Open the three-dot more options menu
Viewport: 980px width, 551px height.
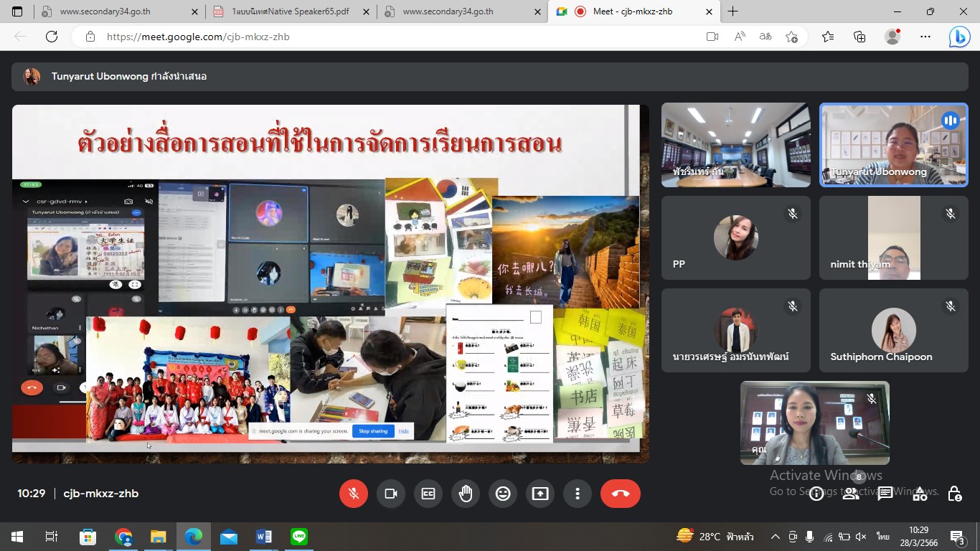[578, 494]
